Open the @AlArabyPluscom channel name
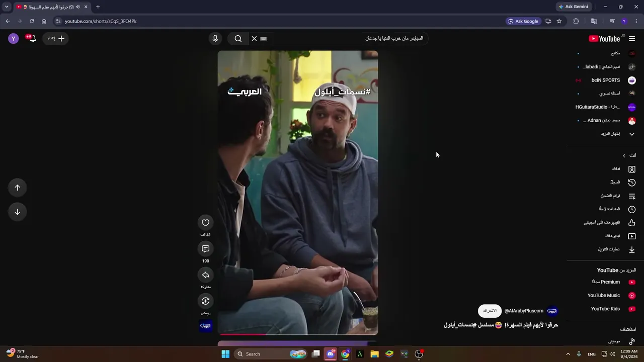Image resolution: width=644 pixels, height=362 pixels. (x=524, y=311)
